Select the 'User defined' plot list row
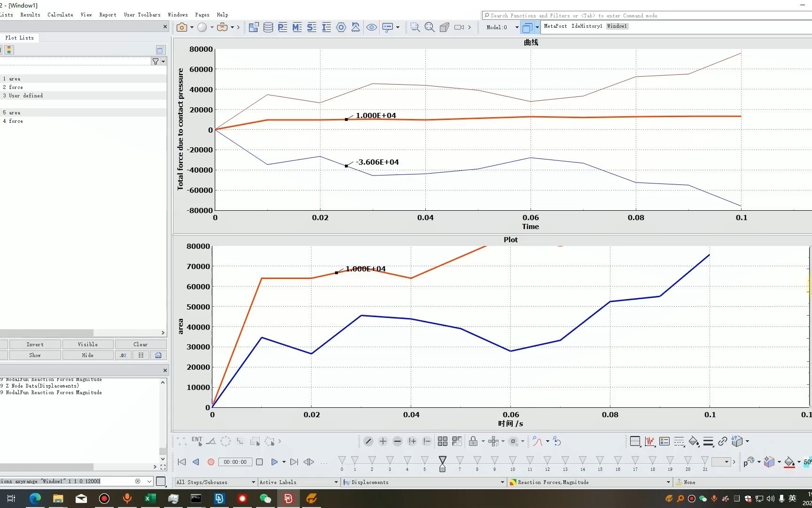The height and width of the screenshot is (508, 812). click(83, 95)
